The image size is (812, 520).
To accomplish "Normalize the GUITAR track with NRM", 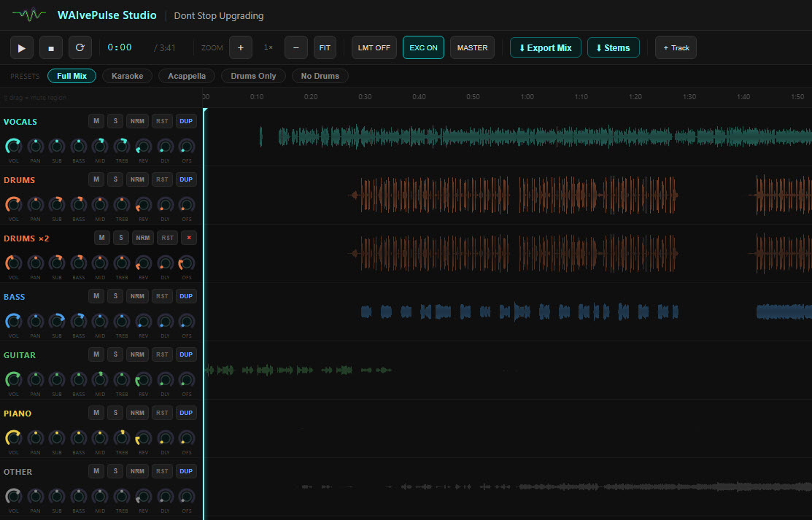I will coord(137,354).
